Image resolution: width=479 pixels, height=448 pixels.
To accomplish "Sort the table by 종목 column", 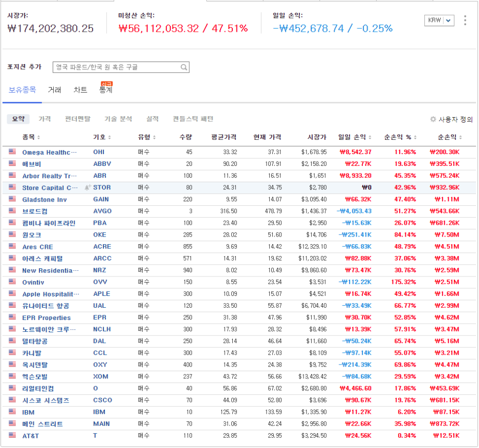I will (x=31, y=137).
